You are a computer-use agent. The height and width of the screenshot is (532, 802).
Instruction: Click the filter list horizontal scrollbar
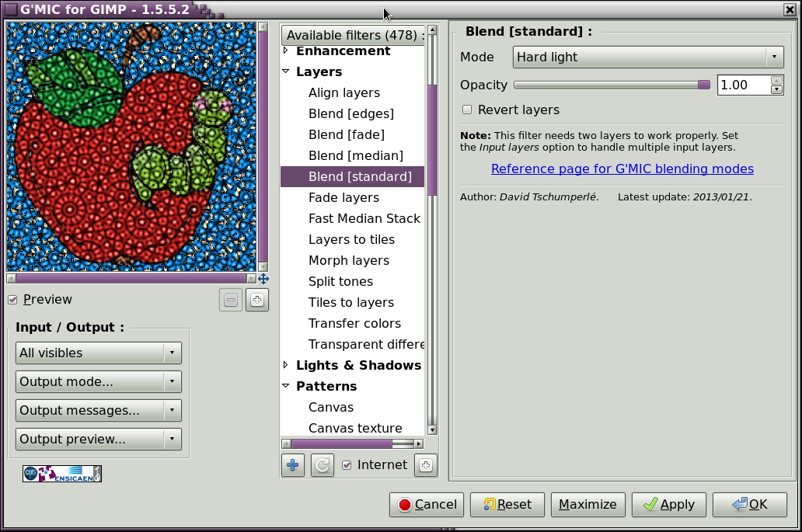[352, 443]
